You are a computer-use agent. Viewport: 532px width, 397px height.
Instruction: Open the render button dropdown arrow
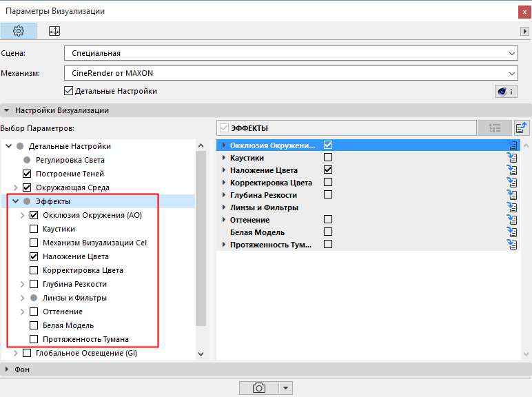point(286,388)
